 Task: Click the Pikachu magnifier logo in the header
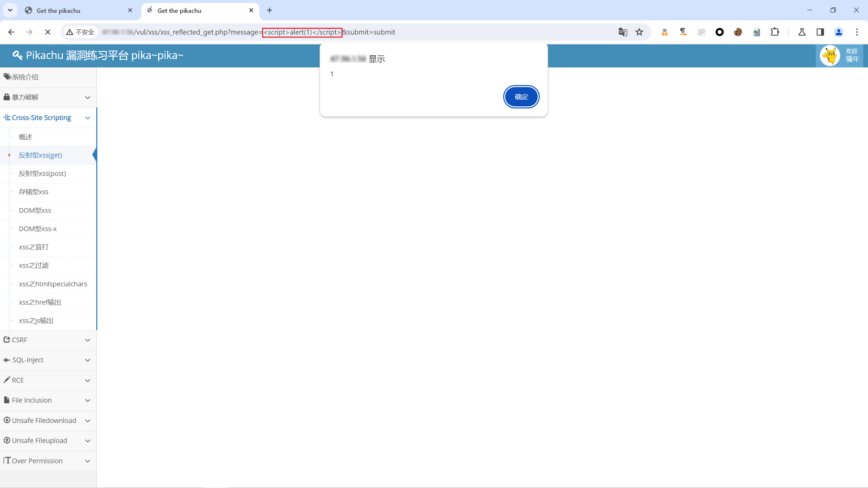17,55
